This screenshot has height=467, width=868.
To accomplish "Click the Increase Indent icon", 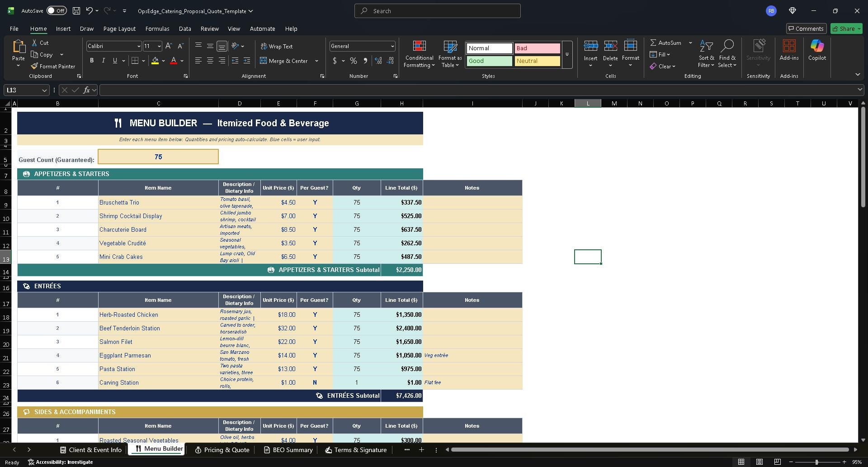I will tap(247, 61).
